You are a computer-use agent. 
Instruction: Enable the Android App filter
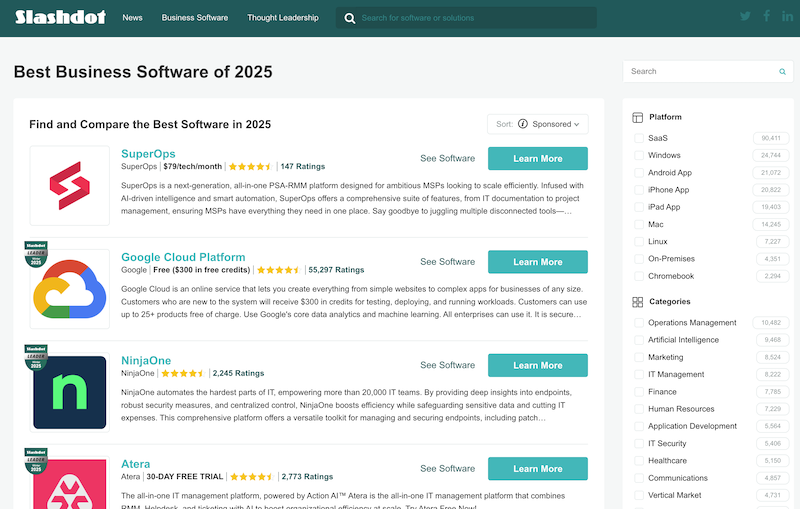pyautogui.click(x=638, y=173)
